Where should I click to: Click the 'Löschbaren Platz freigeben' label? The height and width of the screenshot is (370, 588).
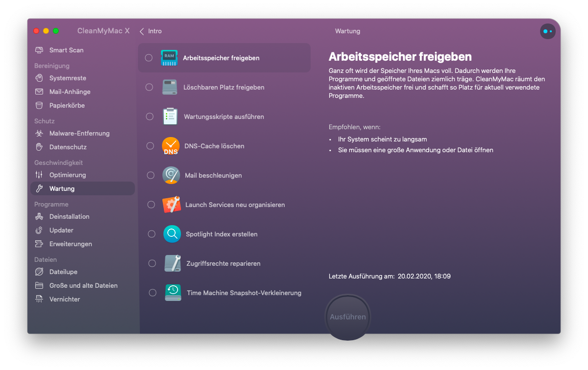point(224,87)
